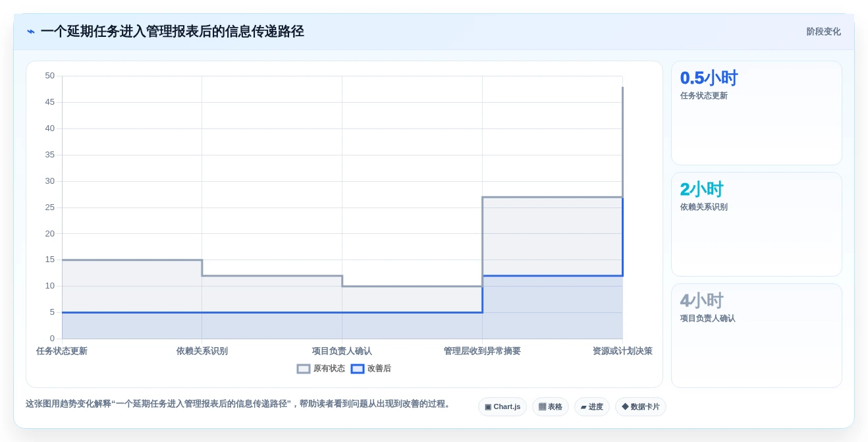Image resolution: width=868 pixels, height=442 pixels.
Task: Select the 表格 tag chip
Action: click(551, 406)
